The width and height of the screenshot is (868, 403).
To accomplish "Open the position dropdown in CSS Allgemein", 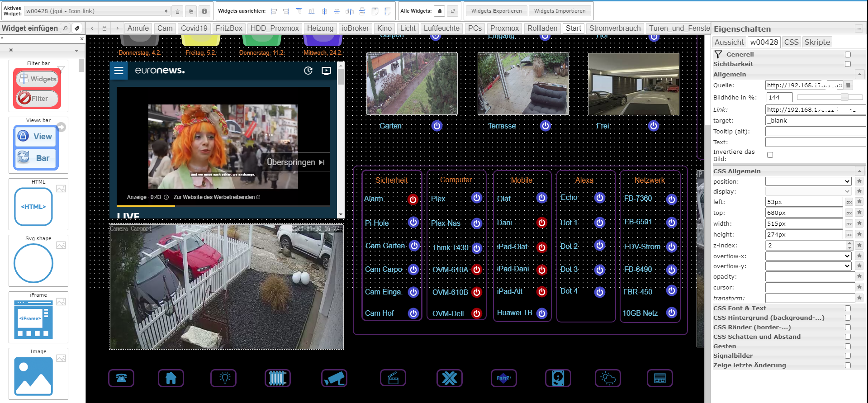I will [x=808, y=181].
